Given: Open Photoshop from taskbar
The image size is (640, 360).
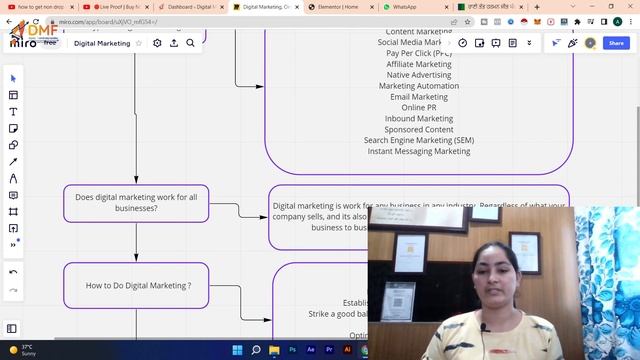Looking at the screenshot, I should click(293, 350).
